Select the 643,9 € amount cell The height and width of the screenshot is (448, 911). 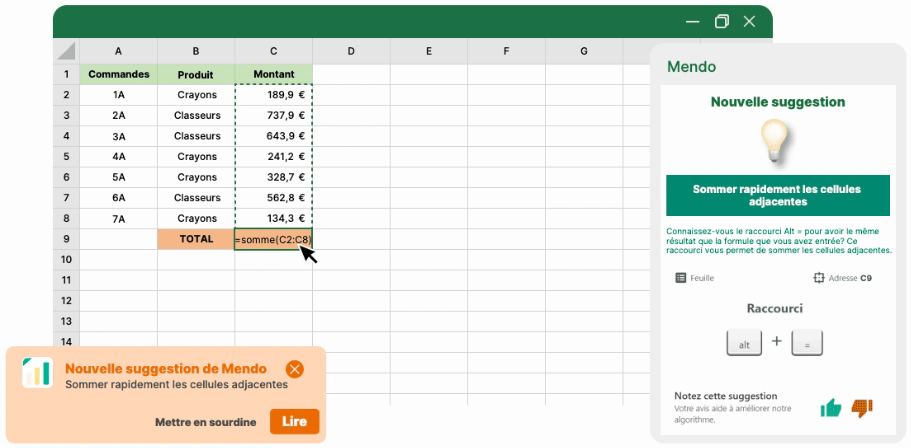[274, 136]
